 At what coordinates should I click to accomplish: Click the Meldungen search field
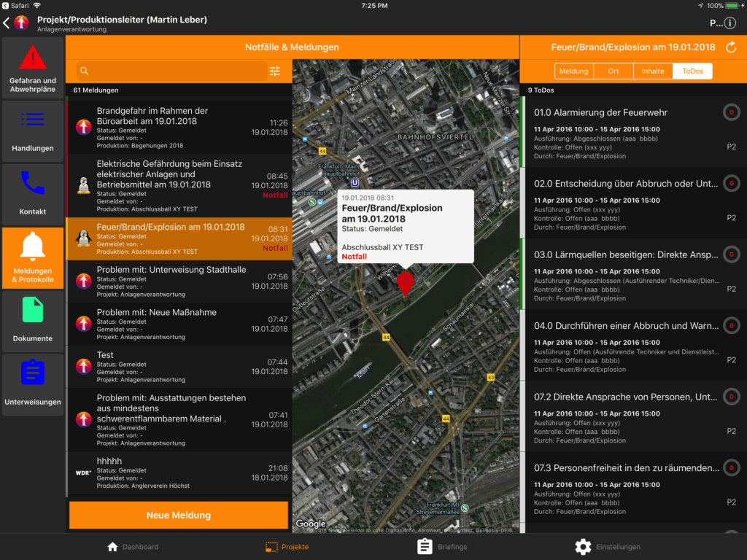click(x=175, y=71)
